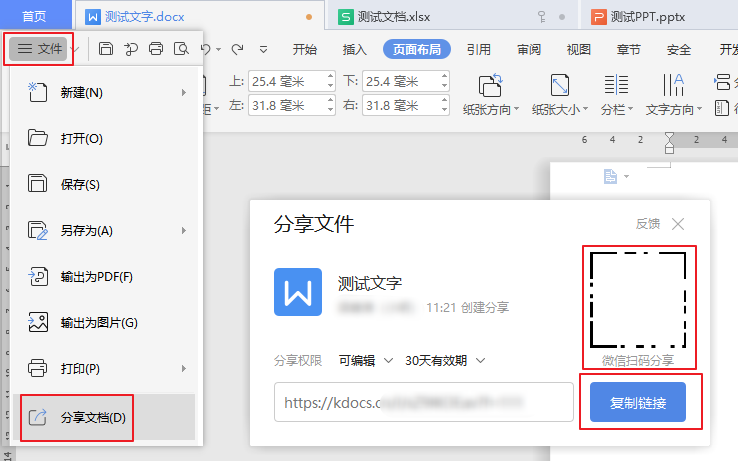The image size is (738, 461).
Task: Open the 视图 ribbon tab
Action: point(578,49)
